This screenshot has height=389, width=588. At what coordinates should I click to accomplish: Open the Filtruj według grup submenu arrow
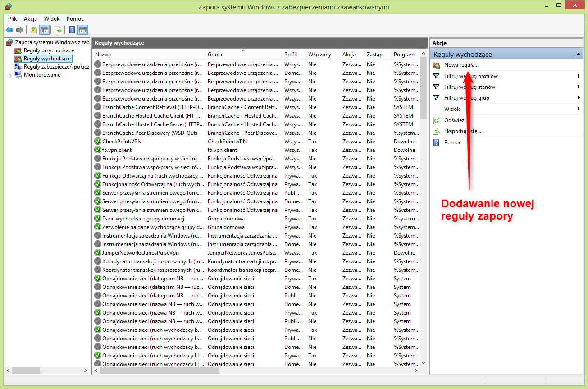tap(579, 98)
